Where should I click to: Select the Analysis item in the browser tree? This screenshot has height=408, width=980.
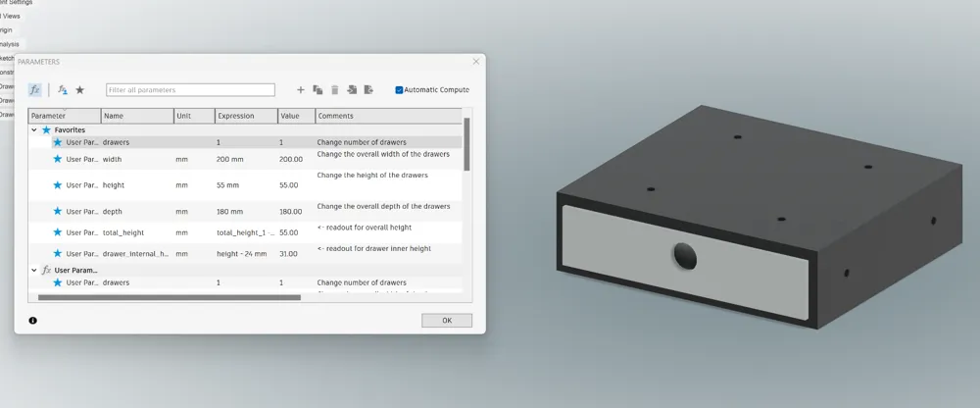9,44
